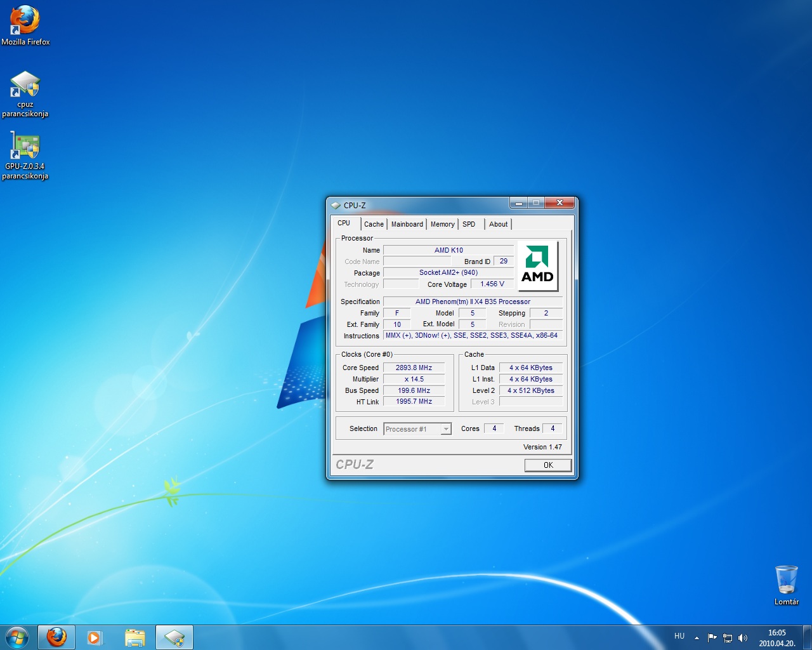Activate Firefox in the taskbar
The width and height of the screenshot is (812, 650).
56,637
